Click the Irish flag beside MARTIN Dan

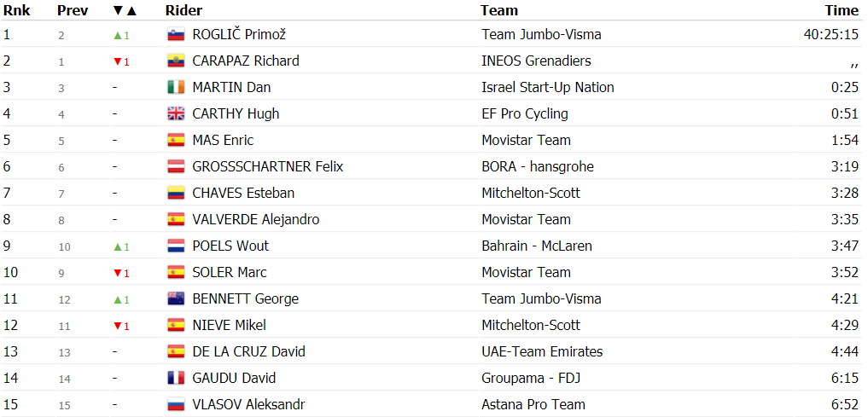[176, 87]
